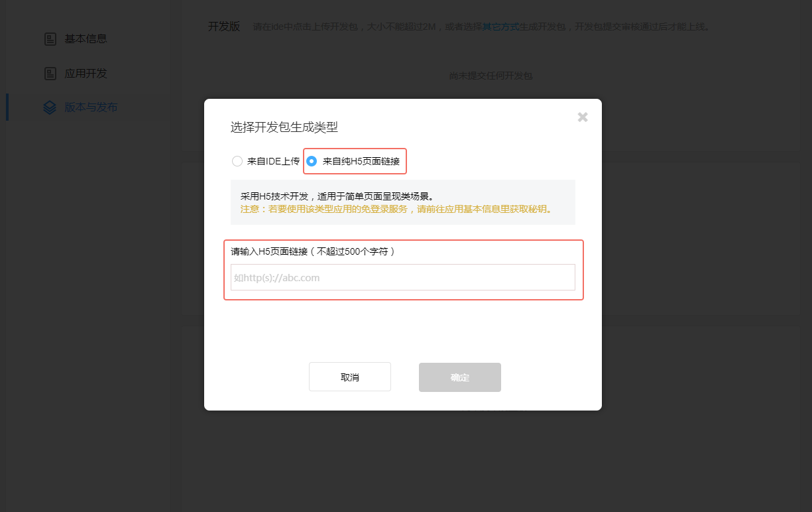
Task: Confirm with the 确定 button
Action: click(459, 377)
